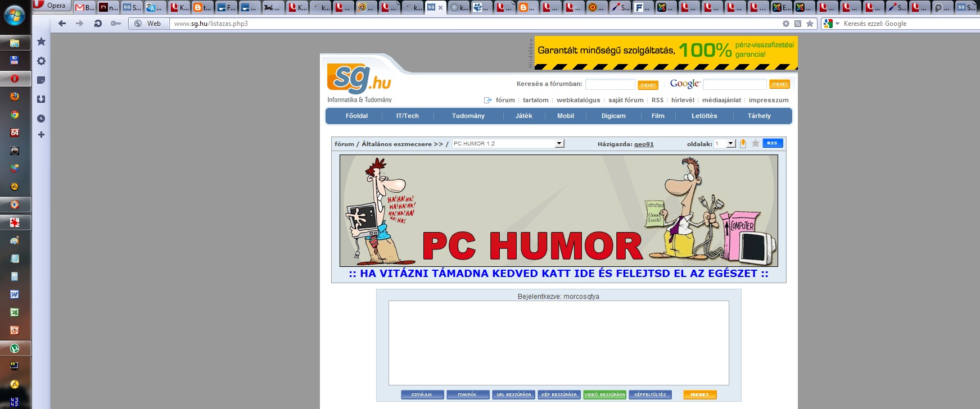
Task: Click the orange up-arrow icon beside page selector
Action: tap(743, 144)
